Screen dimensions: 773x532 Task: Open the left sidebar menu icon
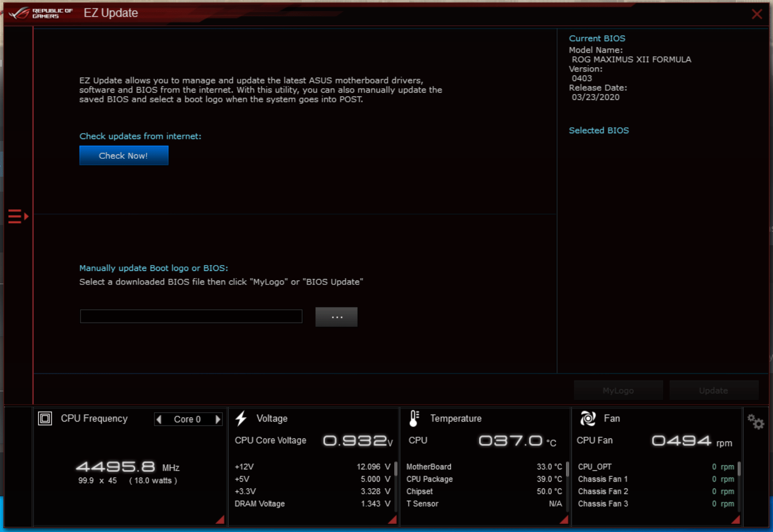coord(18,216)
